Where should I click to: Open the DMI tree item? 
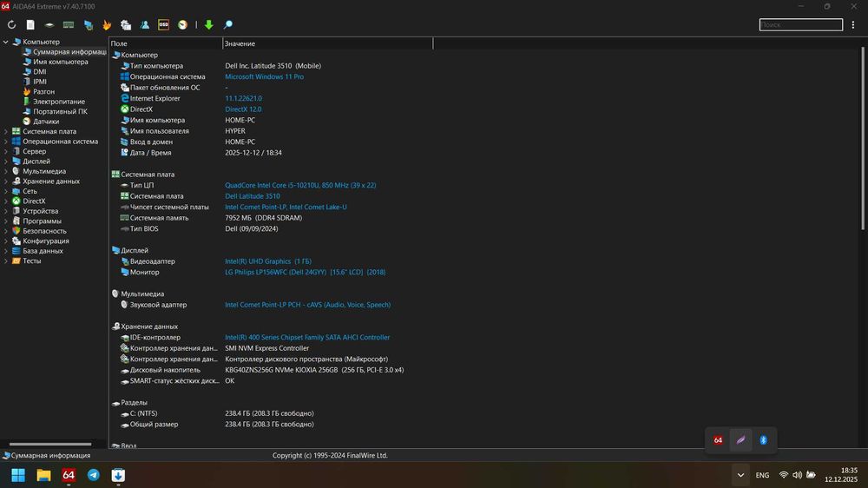(35, 72)
